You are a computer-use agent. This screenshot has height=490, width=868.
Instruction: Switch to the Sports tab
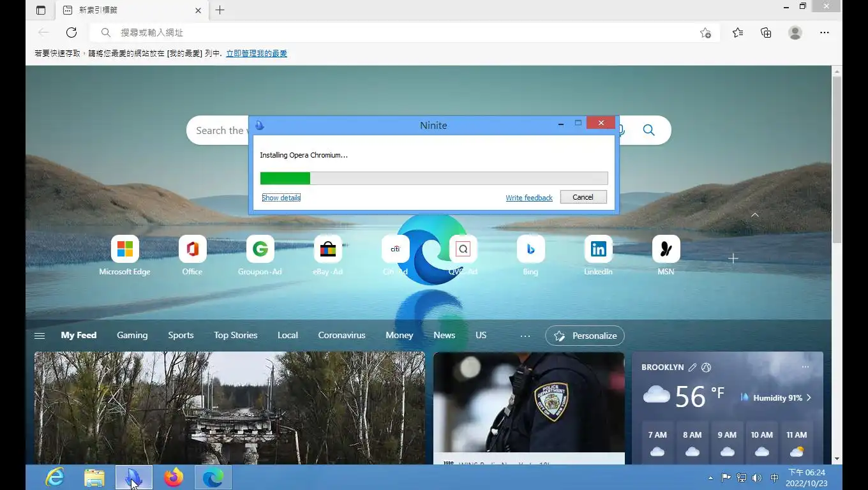tap(181, 335)
